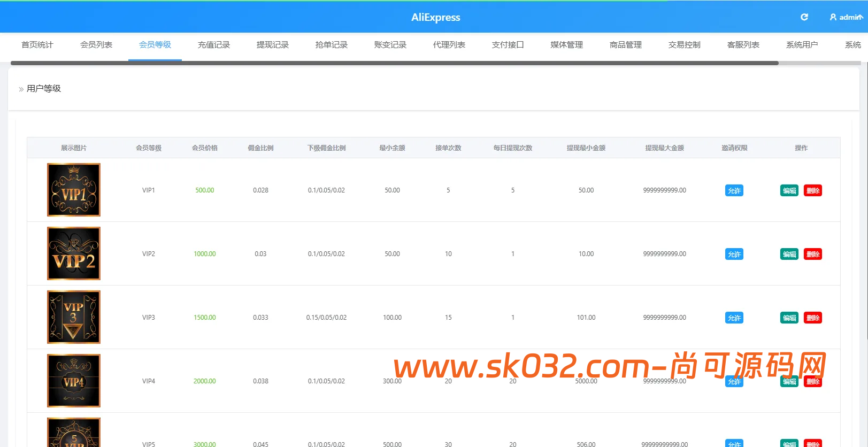Delete the VIP4 level with 删除

coord(813,381)
